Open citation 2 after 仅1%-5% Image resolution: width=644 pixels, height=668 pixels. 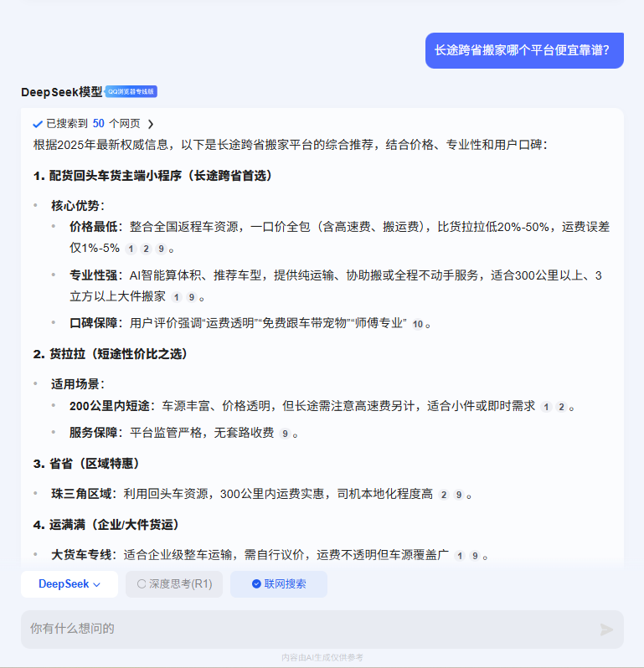[x=147, y=249]
